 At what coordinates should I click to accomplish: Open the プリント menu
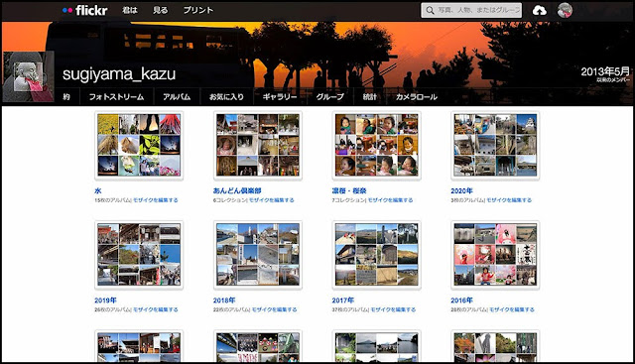click(198, 11)
